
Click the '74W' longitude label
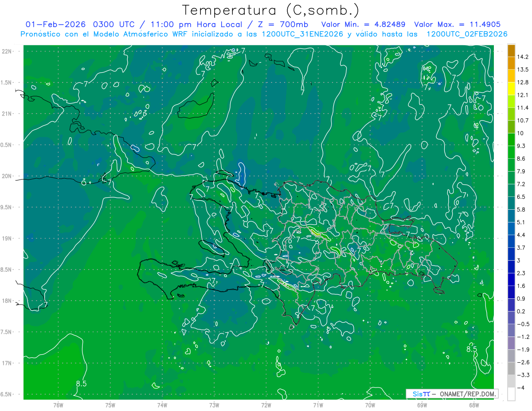pyautogui.click(x=162, y=405)
